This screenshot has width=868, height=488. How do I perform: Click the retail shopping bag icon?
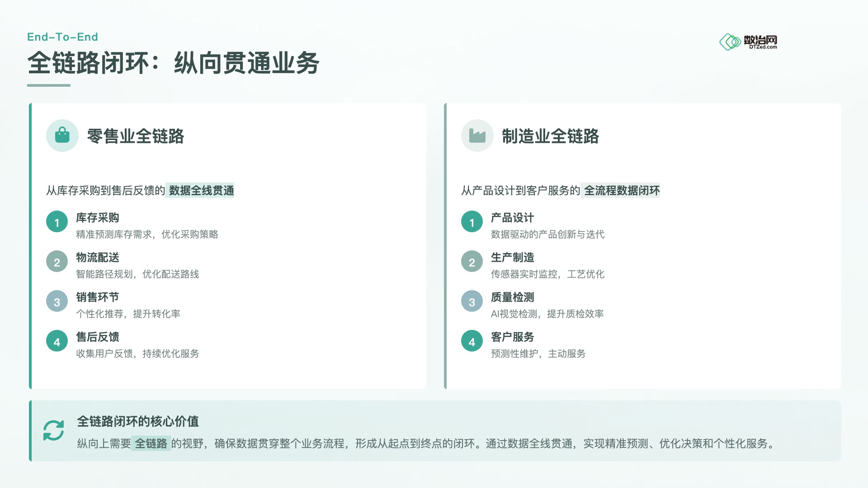62,136
